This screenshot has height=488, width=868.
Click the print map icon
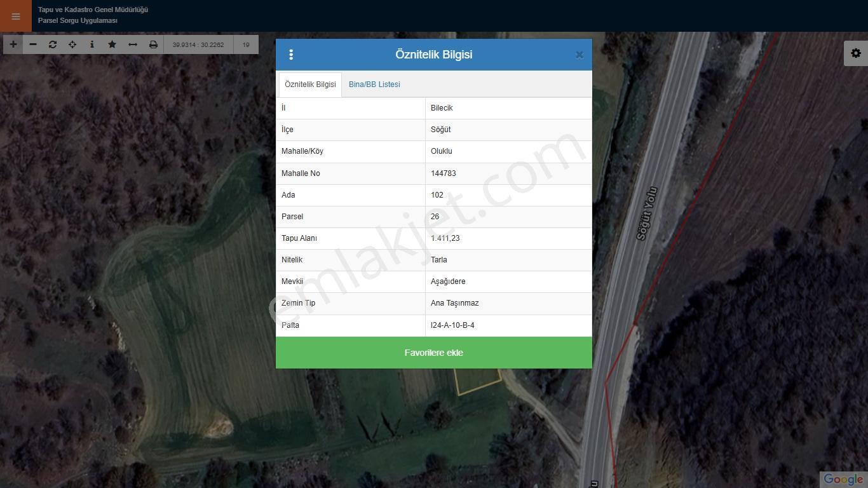tap(153, 44)
